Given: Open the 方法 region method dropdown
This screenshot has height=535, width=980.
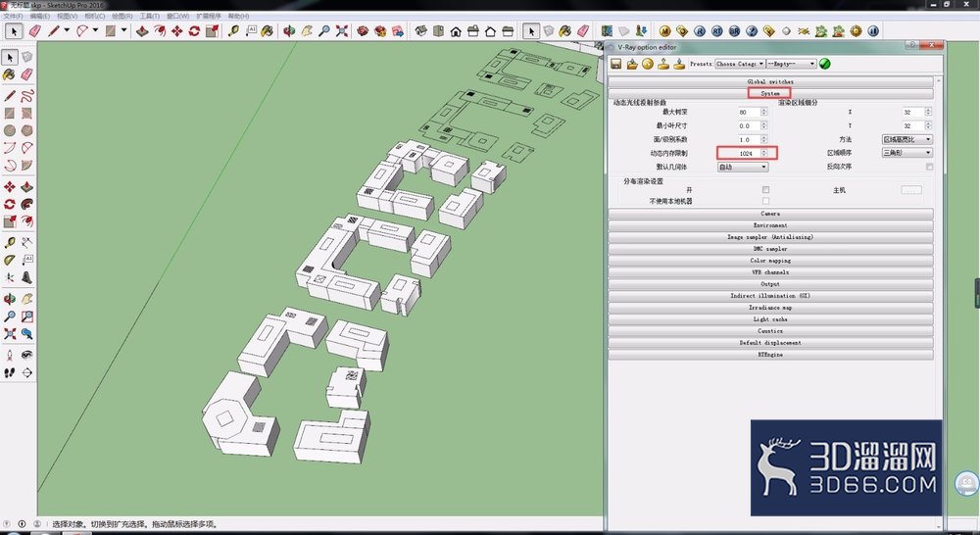Looking at the screenshot, I should pyautogui.click(x=906, y=139).
